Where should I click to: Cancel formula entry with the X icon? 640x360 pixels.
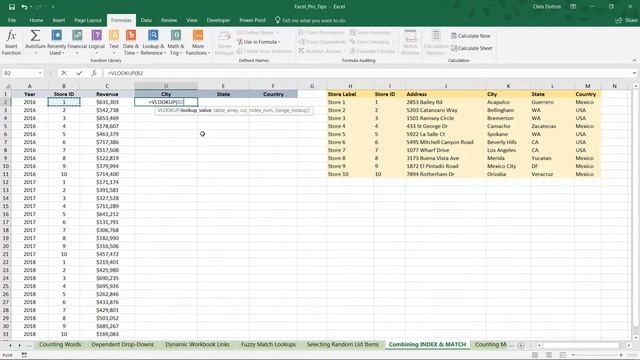(64, 73)
